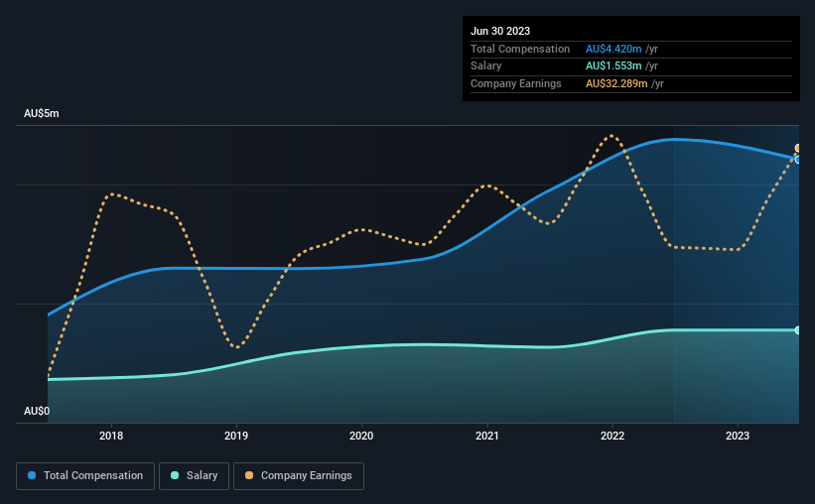Click the Jun 30 2023 tooltip header
The width and height of the screenshot is (815, 504).
tap(500, 31)
